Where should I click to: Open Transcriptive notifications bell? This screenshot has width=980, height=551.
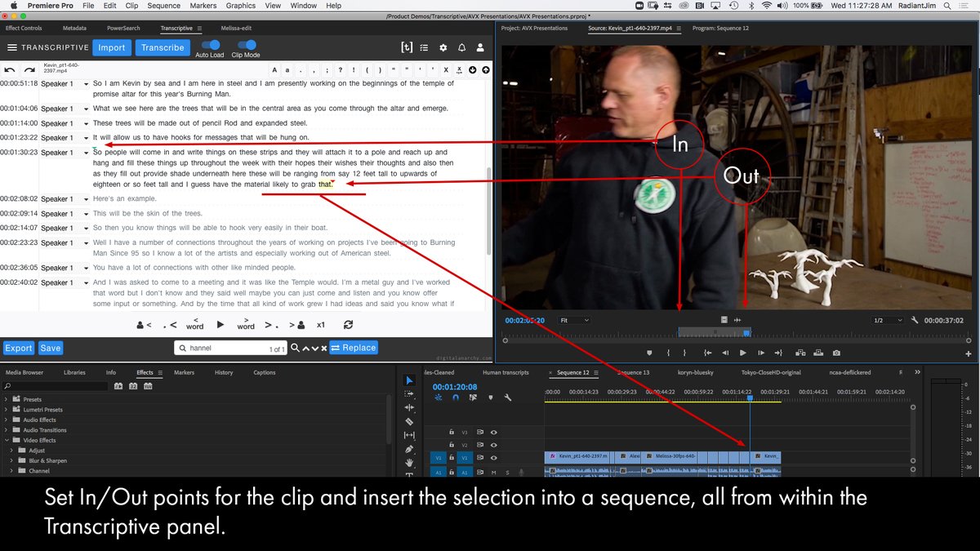click(x=462, y=47)
